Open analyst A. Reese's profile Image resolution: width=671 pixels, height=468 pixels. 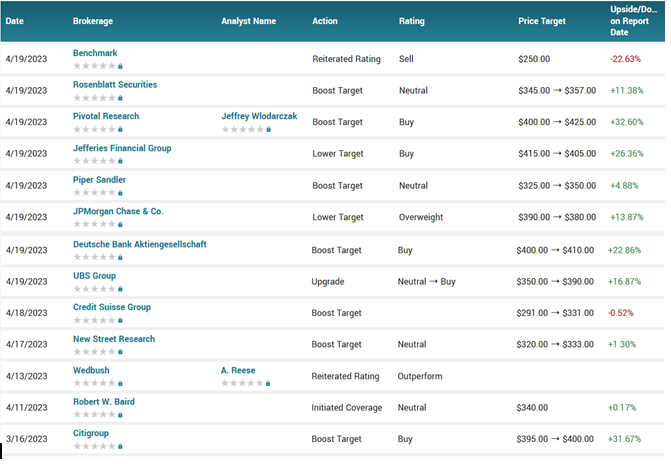(238, 370)
